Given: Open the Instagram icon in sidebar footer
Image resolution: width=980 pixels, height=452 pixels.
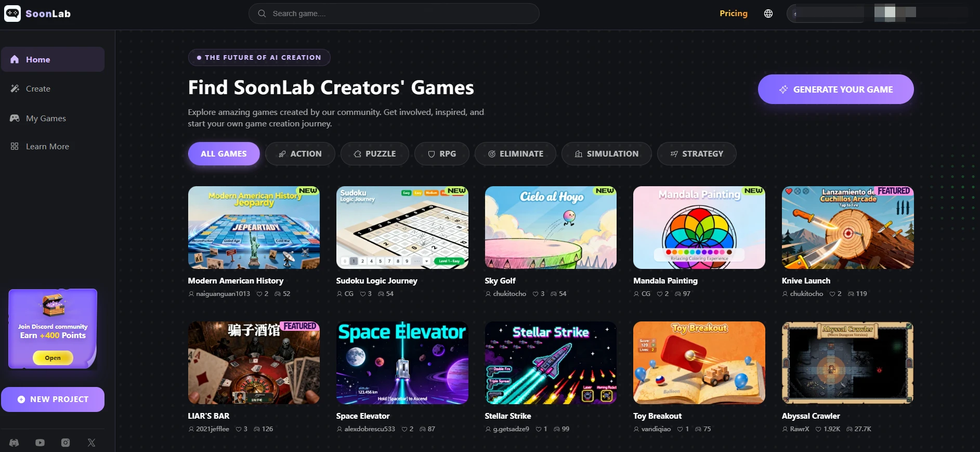Looking at the screenshot, I should point(66,443).
